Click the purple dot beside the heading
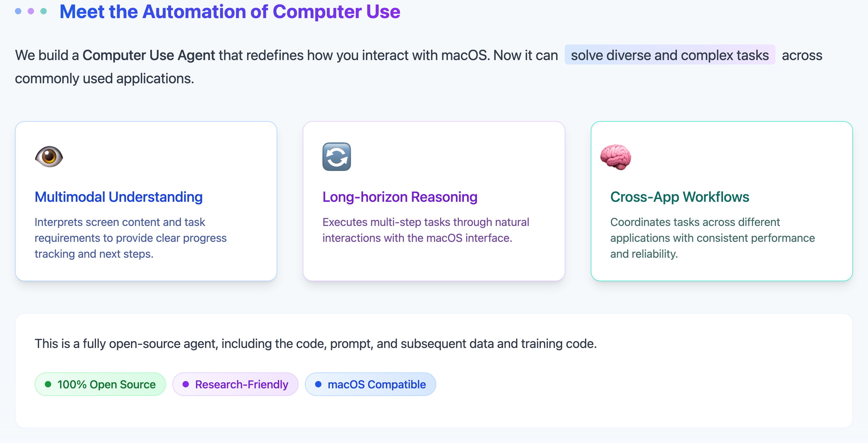This screenshot has width=868, height=443. tap(31, 11)
